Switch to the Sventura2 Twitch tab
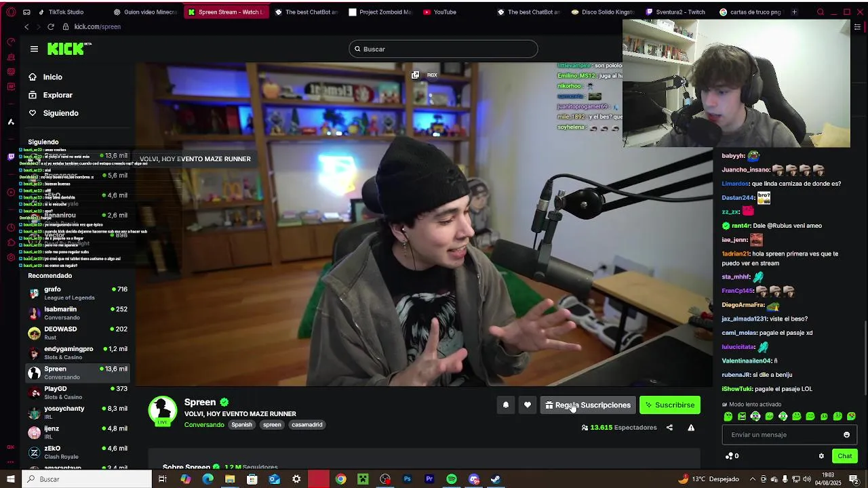Image resolution: width=868 pixels, height=488 pixels. 677,12
